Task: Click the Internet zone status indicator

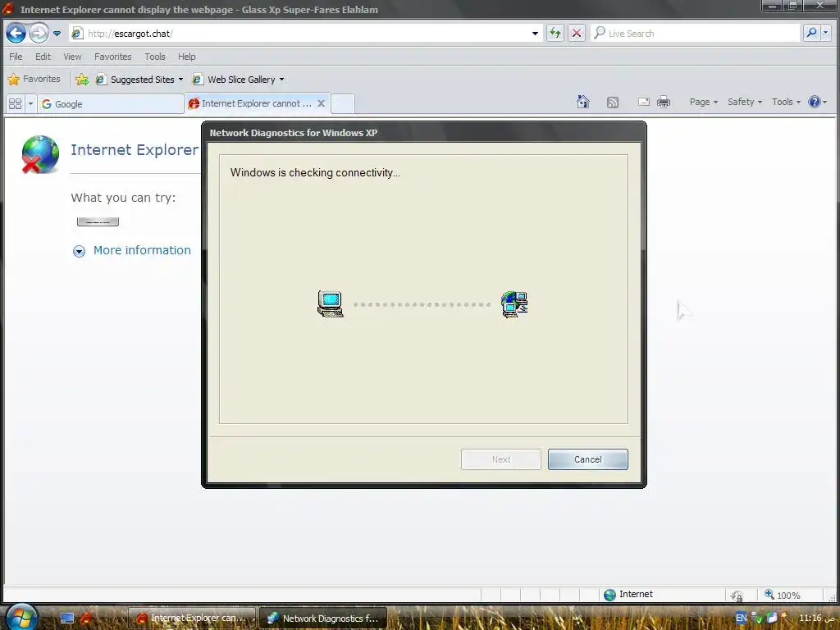Action: click(628, 594)
